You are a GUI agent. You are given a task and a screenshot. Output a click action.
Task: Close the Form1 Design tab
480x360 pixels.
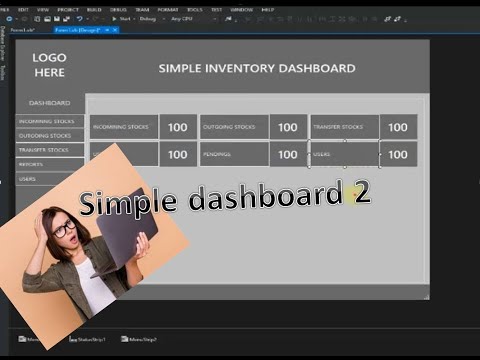point(115,30)
